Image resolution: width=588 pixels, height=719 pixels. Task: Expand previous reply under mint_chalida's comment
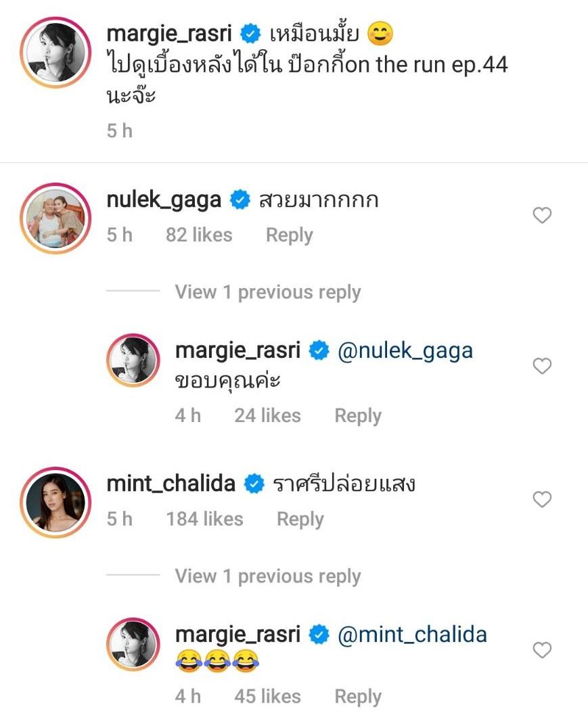pyautogui.click(x=267, y=576)
